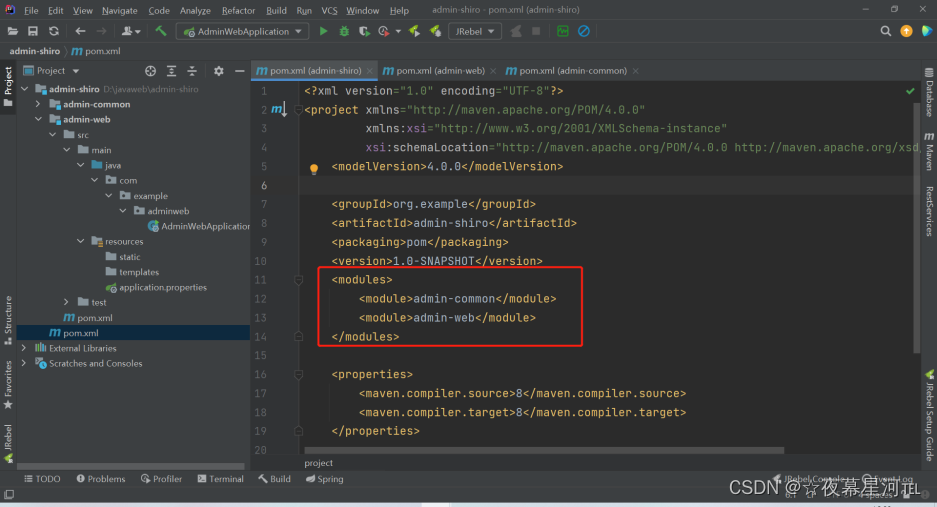Click the Save All disk icon
The image size is (937, 507).
click(34, 32)
